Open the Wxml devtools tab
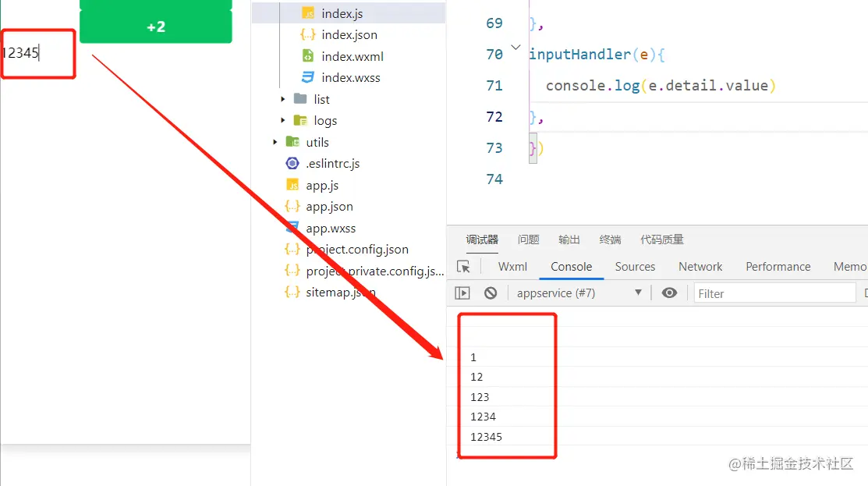 click(x=512, y=267)
